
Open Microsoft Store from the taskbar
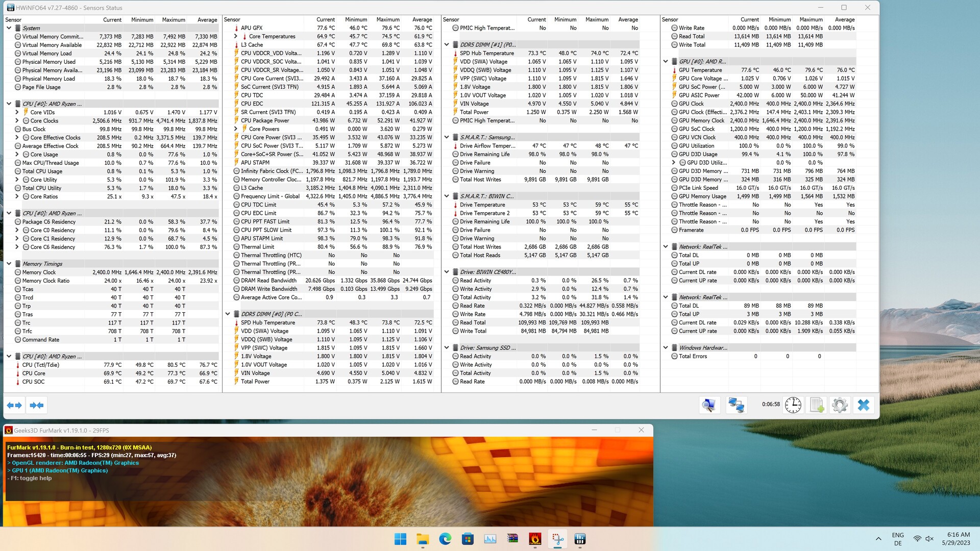pyautogui.click(x=468, y=539)
